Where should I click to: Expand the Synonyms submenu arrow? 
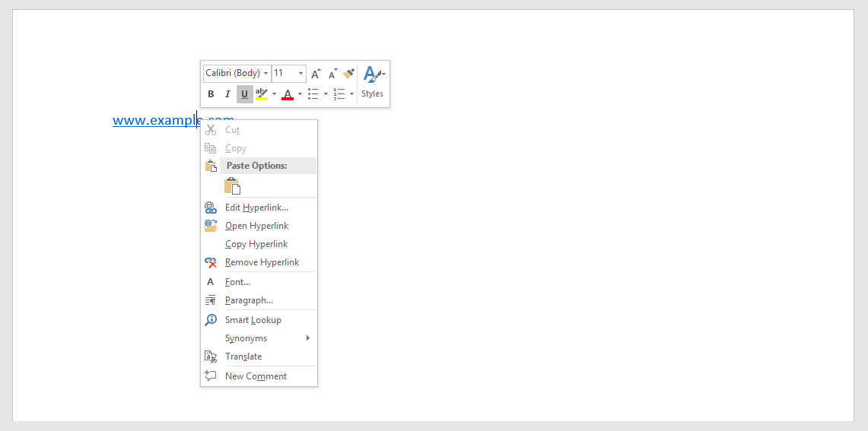click(x=307, y=338)
